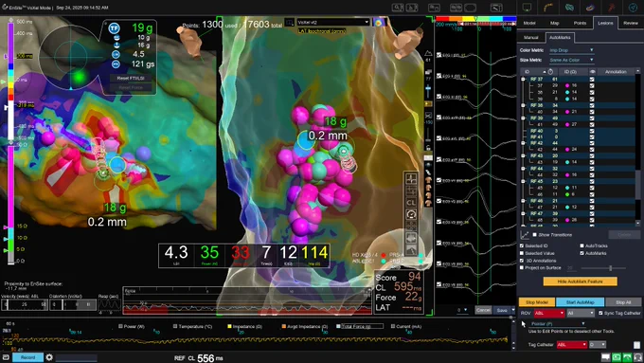Screen dimensions: 644x363
Task: Click the Reset FTI/LSI button
Action: click(131, 78)
